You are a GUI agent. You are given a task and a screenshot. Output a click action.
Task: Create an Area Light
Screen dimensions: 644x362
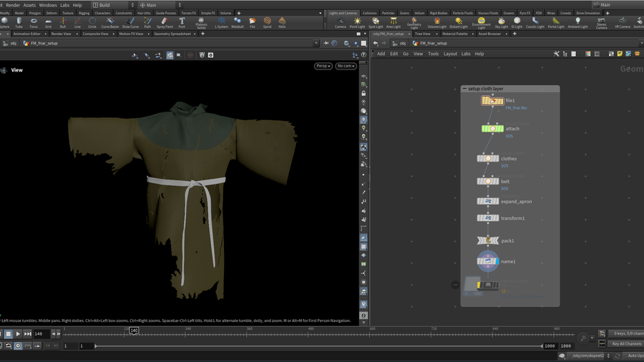point(394,23)
